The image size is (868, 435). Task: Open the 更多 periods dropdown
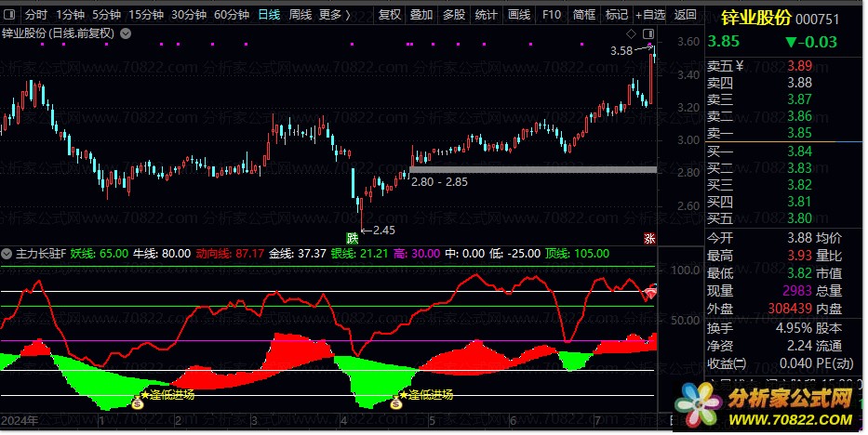click(x=333, y=15)
